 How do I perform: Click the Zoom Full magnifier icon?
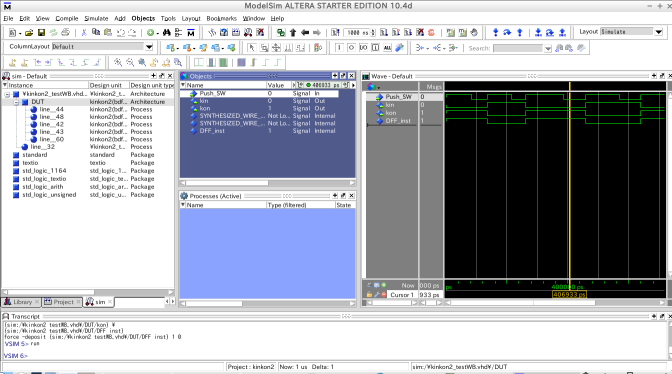click(141, 63)
